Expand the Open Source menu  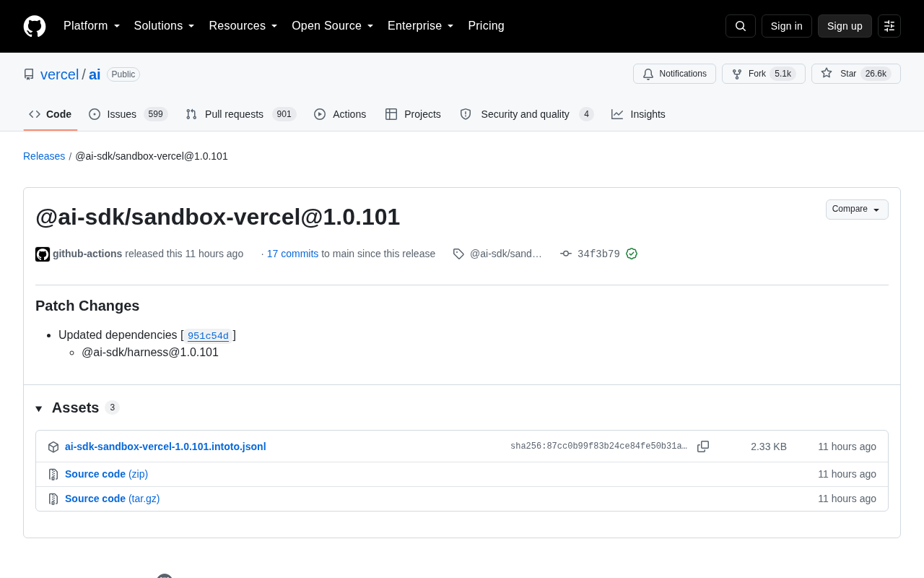(333, 26)
